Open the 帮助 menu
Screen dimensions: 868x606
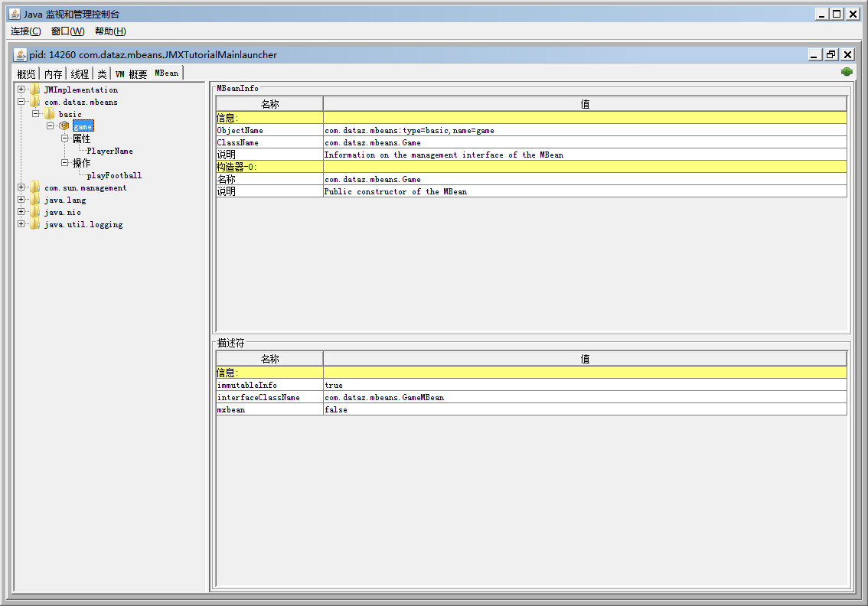(x=110, y=31)
